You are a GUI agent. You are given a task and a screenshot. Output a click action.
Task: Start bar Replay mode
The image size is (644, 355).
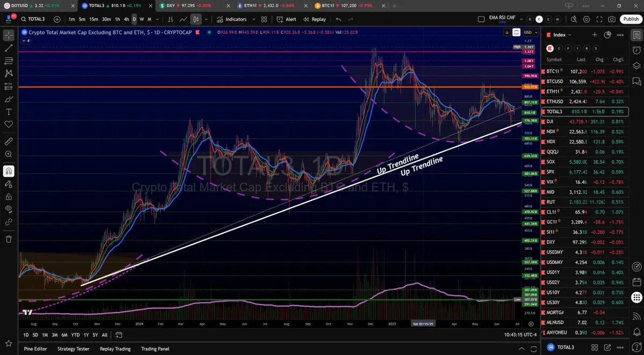click(x=314, y=19)
